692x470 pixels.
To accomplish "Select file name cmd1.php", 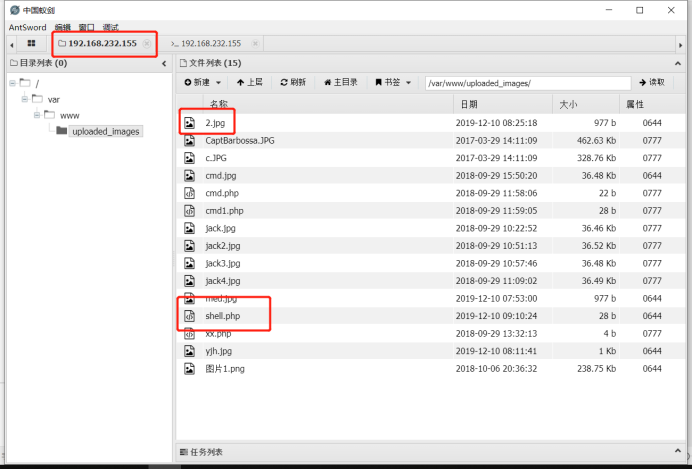I will 224,211.
